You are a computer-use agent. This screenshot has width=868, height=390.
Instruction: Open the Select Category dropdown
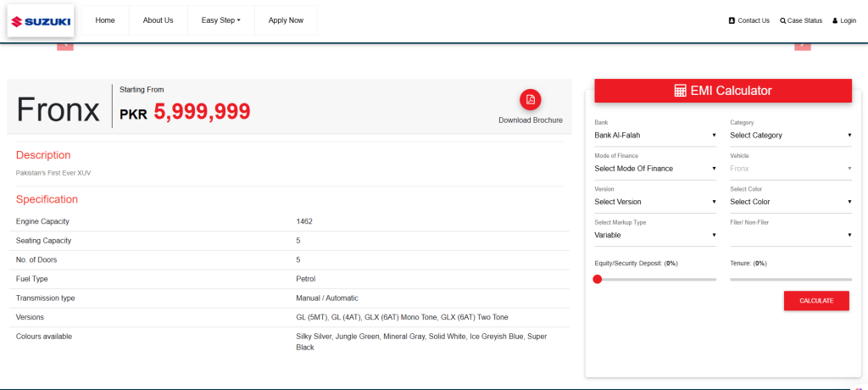(791, 135)
